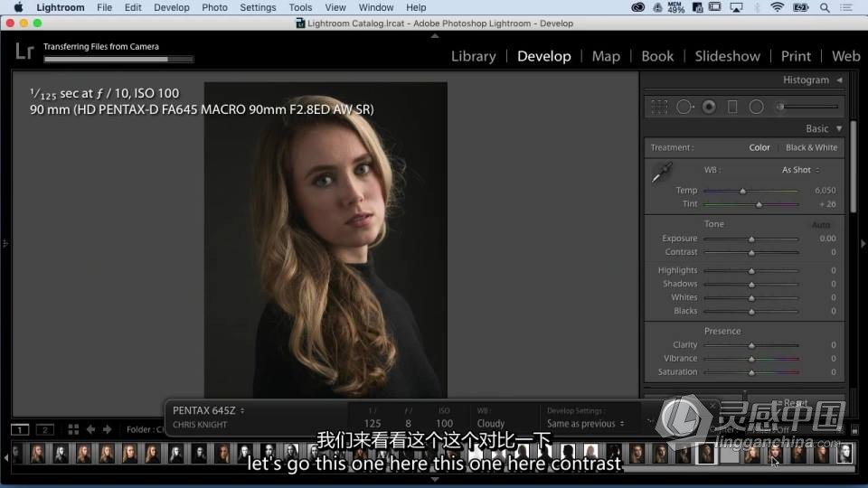Adjust the Temp slider

coord(751,191)
